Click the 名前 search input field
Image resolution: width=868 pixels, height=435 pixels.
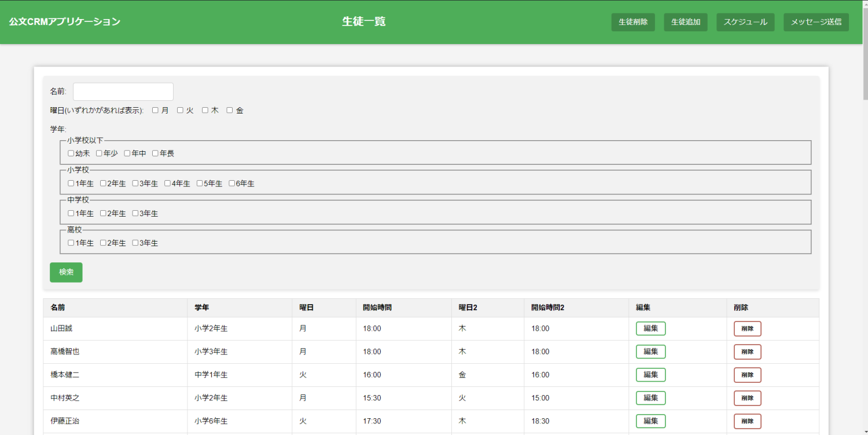[123, 92]
